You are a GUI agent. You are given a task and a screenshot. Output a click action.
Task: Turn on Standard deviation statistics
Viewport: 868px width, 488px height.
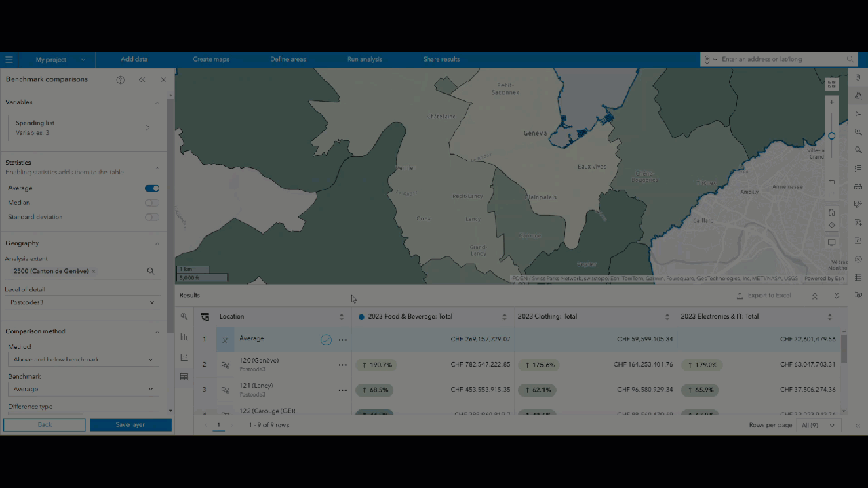point(152,217)
